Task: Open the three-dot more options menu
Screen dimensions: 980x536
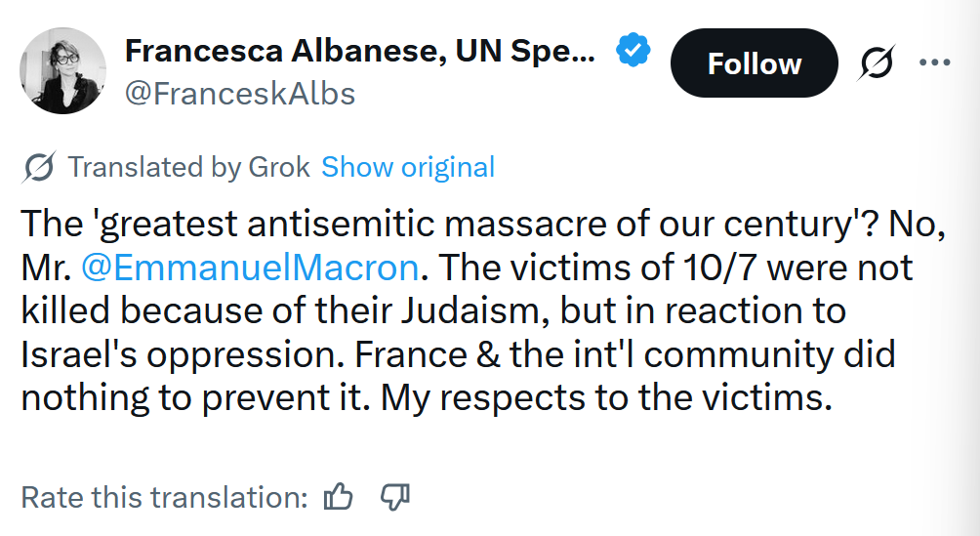Action: click(x=934, y=63)
